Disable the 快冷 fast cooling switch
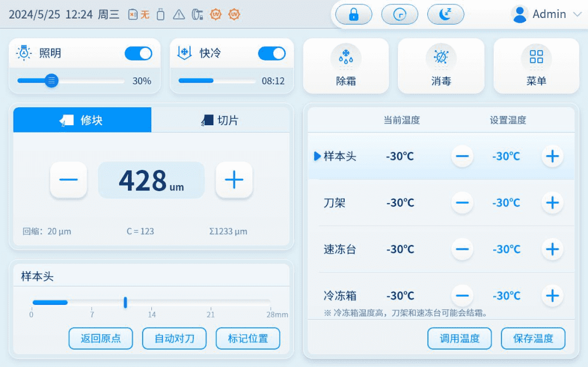This screenshot has height=367, width=588. (272, 53)
